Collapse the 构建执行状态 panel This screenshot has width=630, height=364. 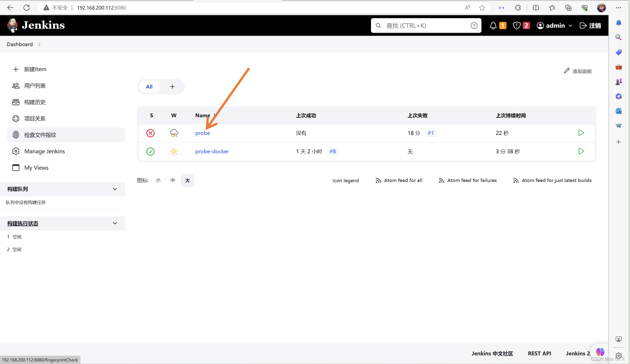point(115,224)
